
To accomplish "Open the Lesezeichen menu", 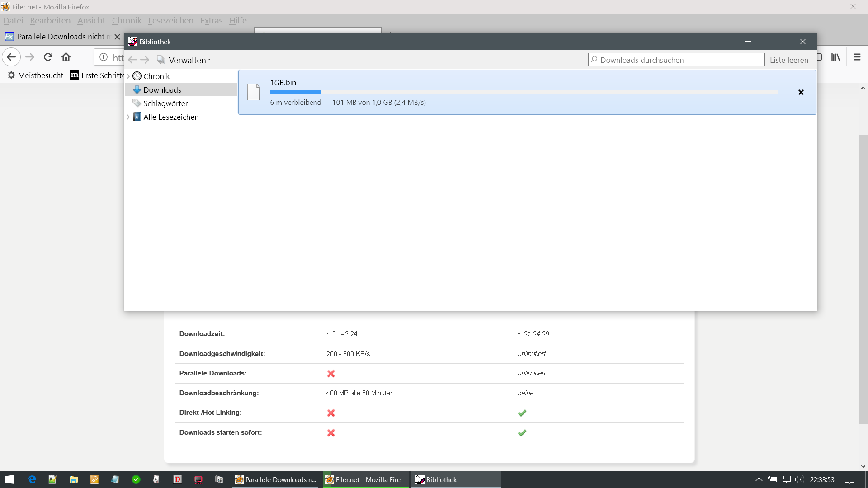I will coord(170,20).
